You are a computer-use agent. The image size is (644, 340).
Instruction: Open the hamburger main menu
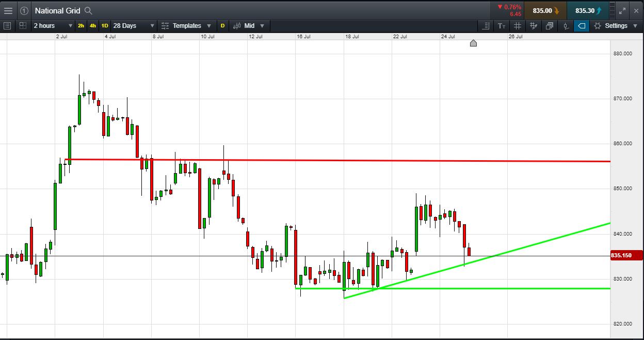(x=8, y=10)
